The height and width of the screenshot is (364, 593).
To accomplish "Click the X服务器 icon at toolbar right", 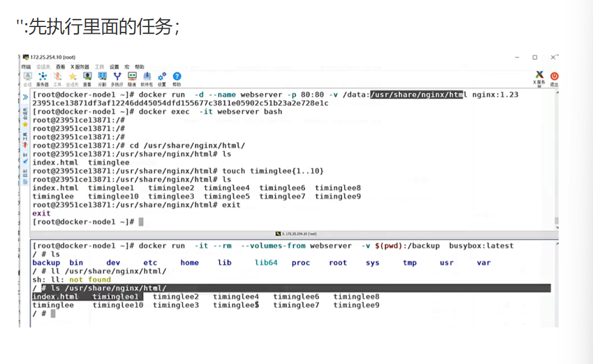I will [x=540, y=79].
